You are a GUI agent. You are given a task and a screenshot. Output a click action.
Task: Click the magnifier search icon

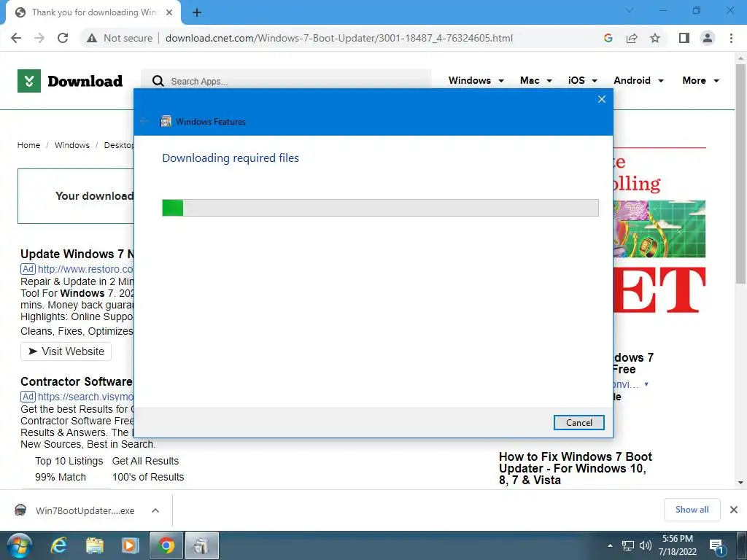[x=158, y=81]
